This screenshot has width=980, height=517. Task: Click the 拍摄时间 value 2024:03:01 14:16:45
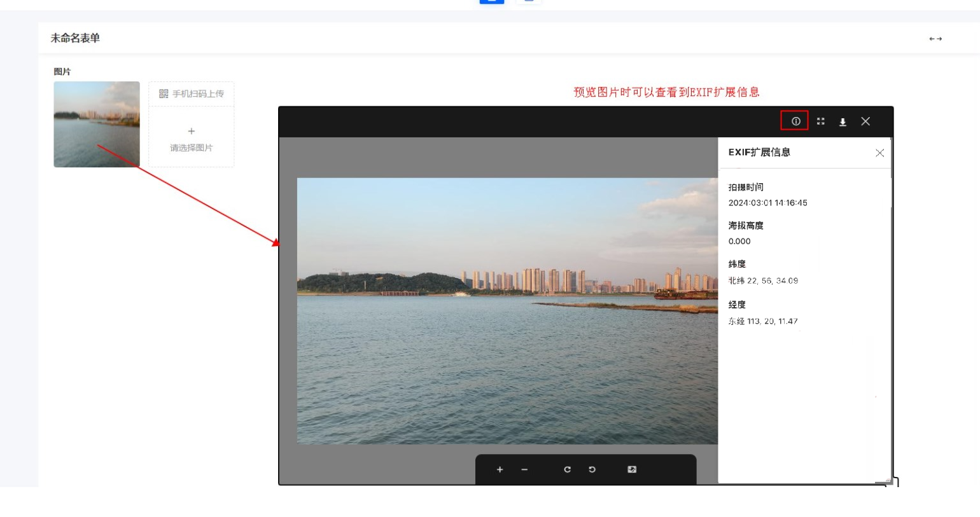(767, 203)
